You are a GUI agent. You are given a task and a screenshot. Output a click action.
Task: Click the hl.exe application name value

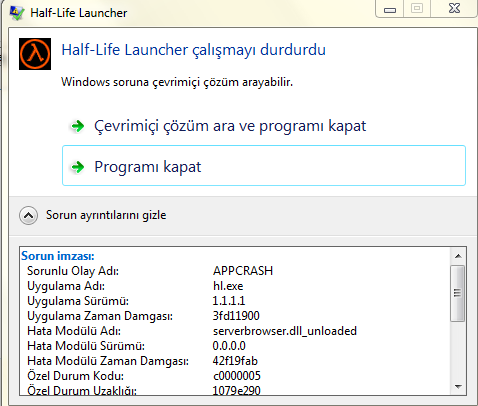(x=228, y=286)
